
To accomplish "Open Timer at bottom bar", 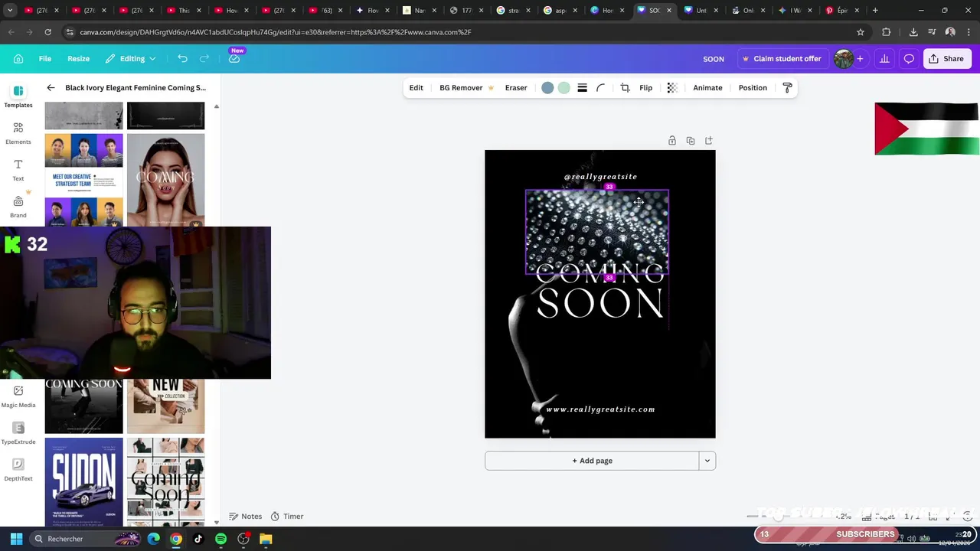I will 287,517.
